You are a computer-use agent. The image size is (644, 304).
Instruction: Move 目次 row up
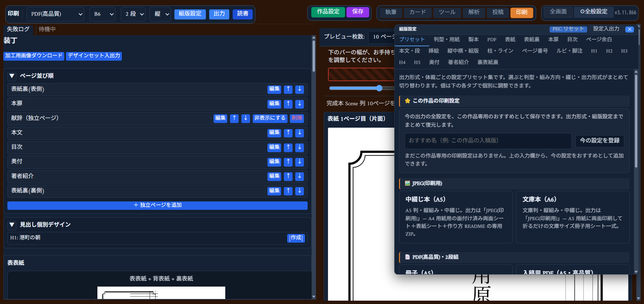tap(288, 147)
